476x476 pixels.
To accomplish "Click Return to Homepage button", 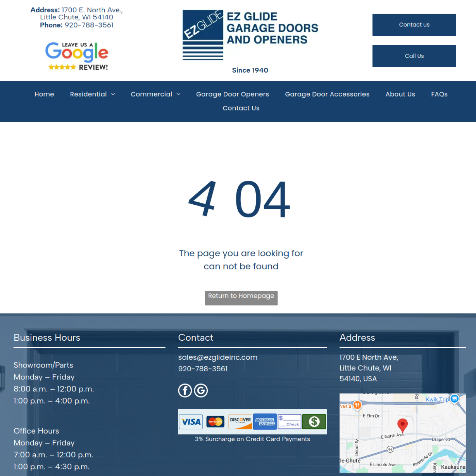I will [241, 298].
